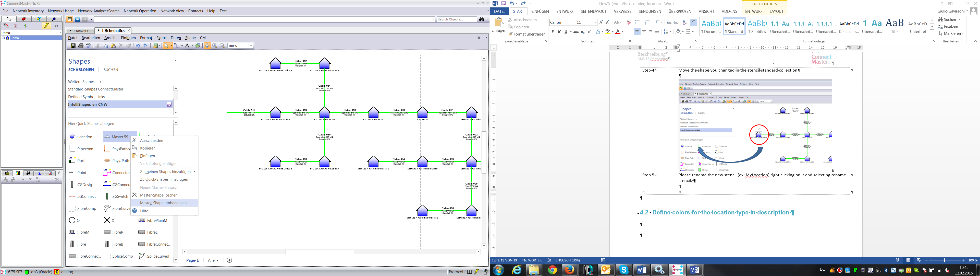
Task: Open the Alle pages dropdown
Action: point(213,260)
